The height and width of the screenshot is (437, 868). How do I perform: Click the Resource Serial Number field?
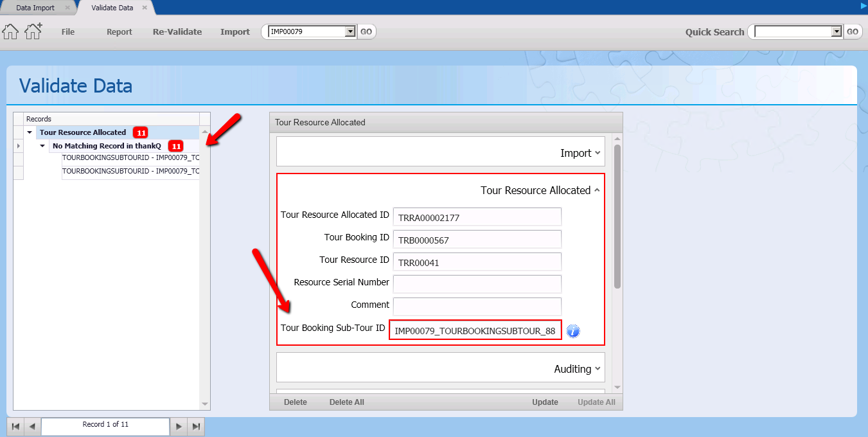pyautogui.click(x=477, y=283)
